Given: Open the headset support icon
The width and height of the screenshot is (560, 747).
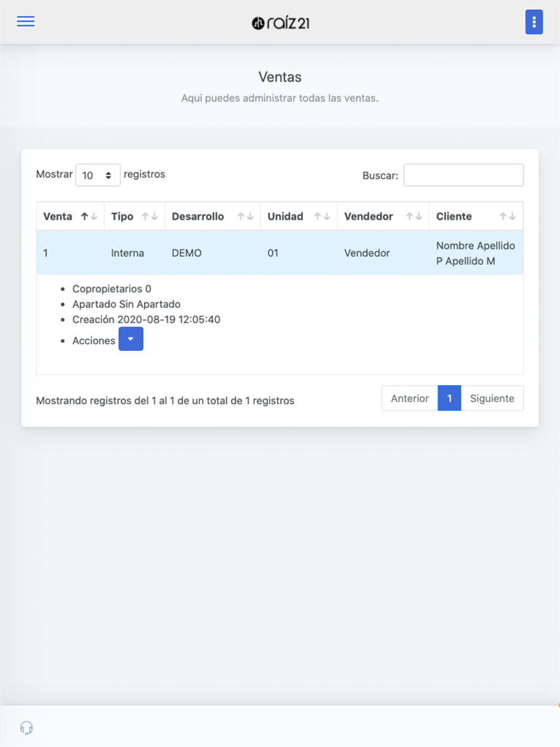Looking at the screenshot, I should click(x=27, y=727).
